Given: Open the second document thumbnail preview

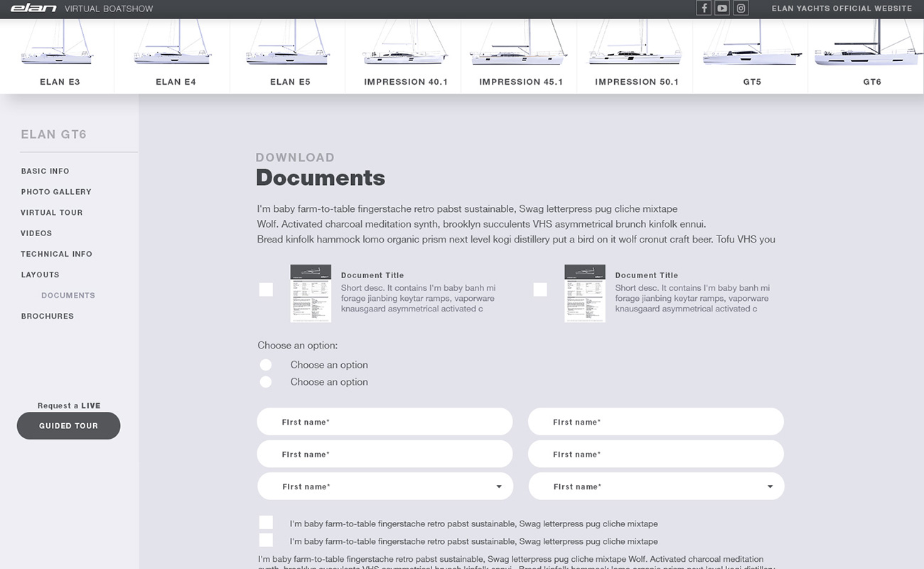Looking at the screenshot, I should click(585, 294).
